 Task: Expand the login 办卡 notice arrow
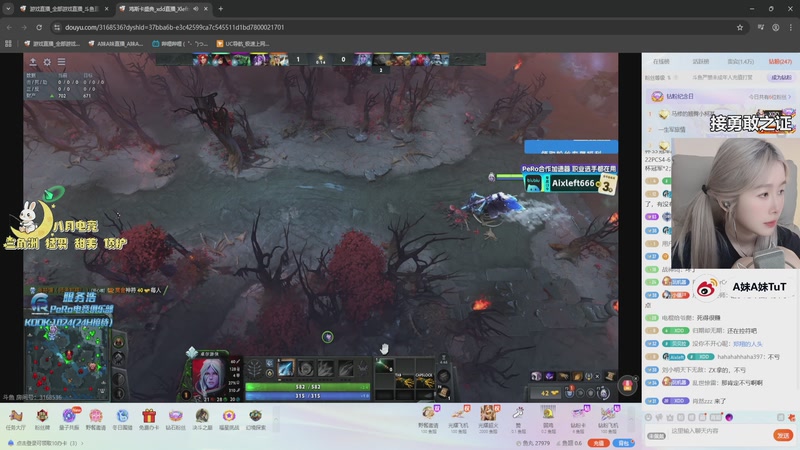click(83, 443)
